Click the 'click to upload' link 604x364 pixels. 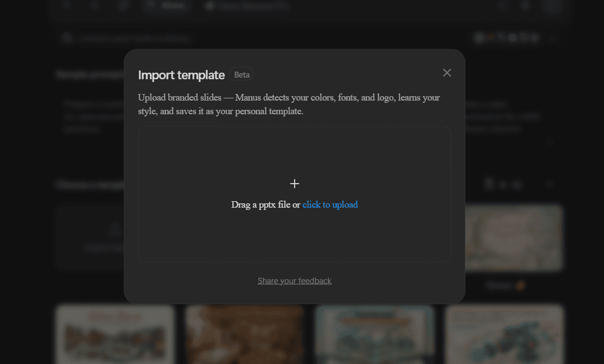[x=330, y=204]
